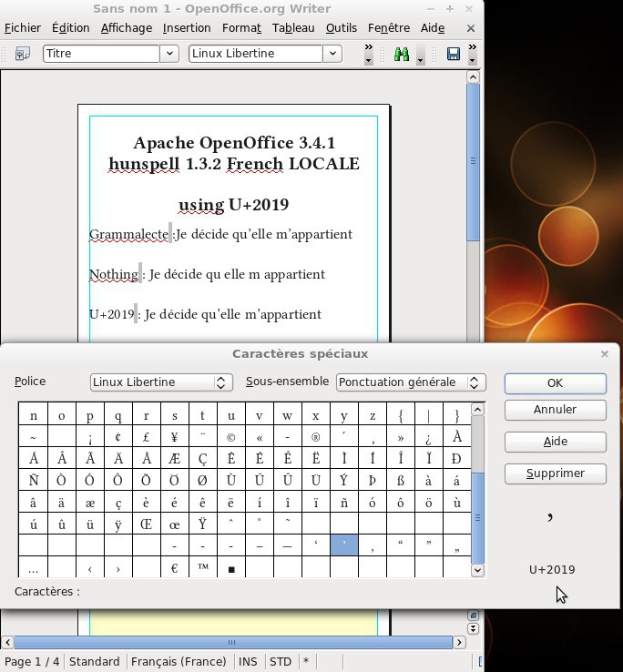This screenshot has height=672, width=623.
Task: Click the horizontal scrollbar left arrow
Action: 7,643
